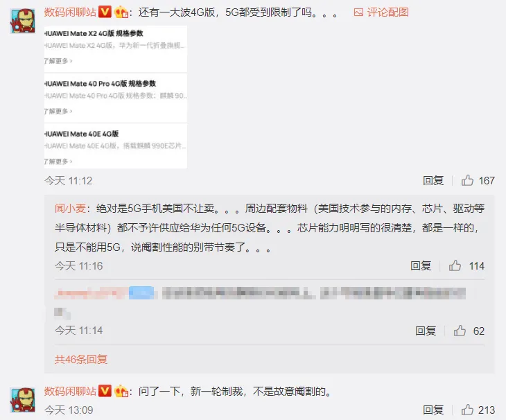Expand 了解更多 under HUAWEI Mate X2 4G版
The height and width of the screenshot is (420, 506).
pyautogui.click(x=58, y=61)
